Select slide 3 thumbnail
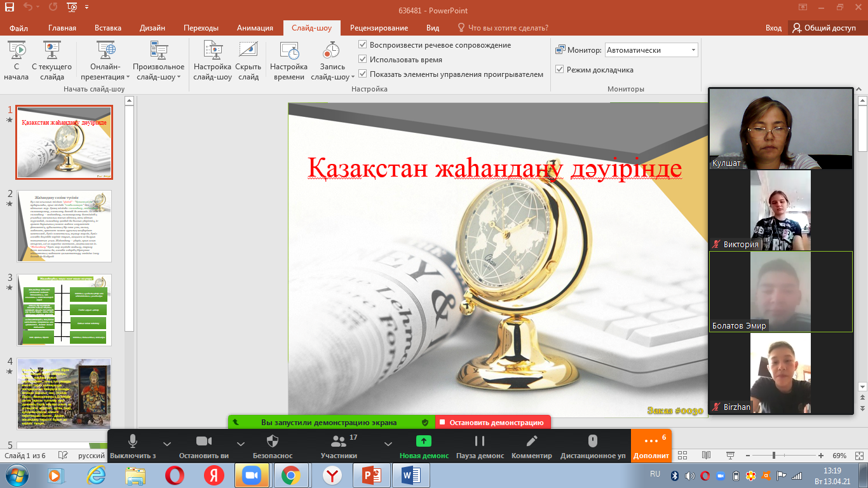Image resolution: width=868 pixels, height=488 pixels. point(64,310)
